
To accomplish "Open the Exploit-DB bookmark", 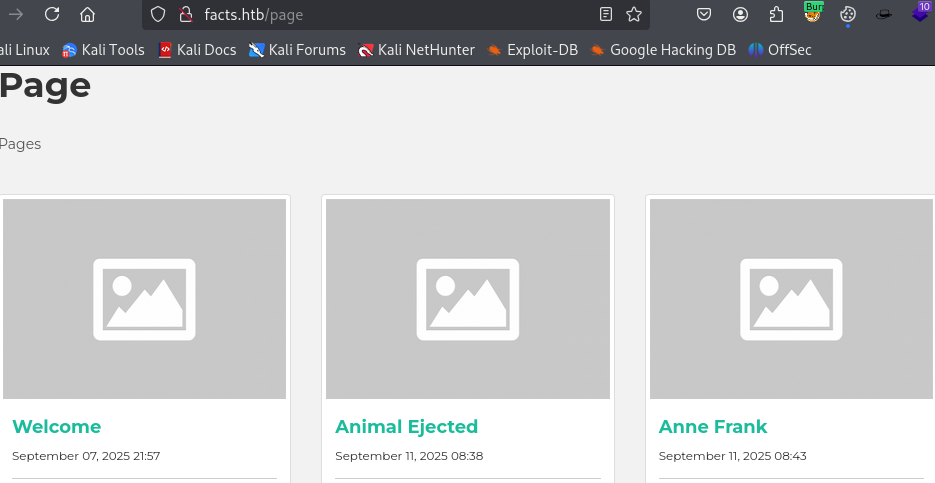I will coord(532,50).
